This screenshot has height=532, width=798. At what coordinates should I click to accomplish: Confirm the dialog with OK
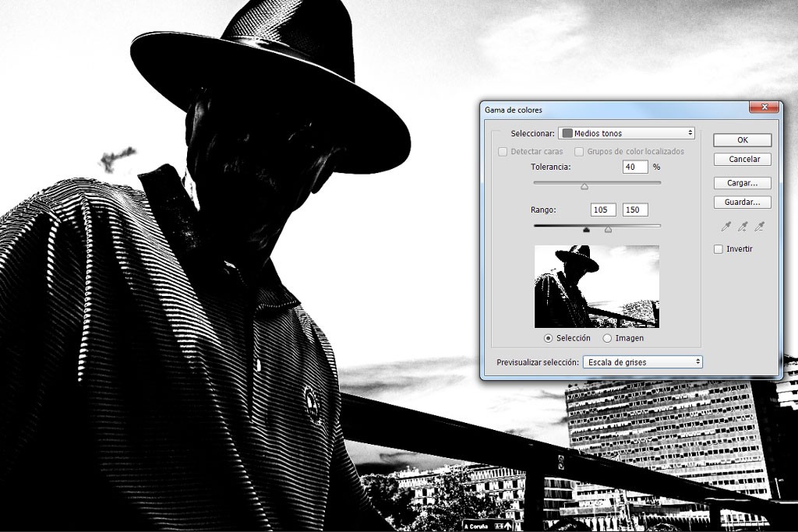[743, 140]
